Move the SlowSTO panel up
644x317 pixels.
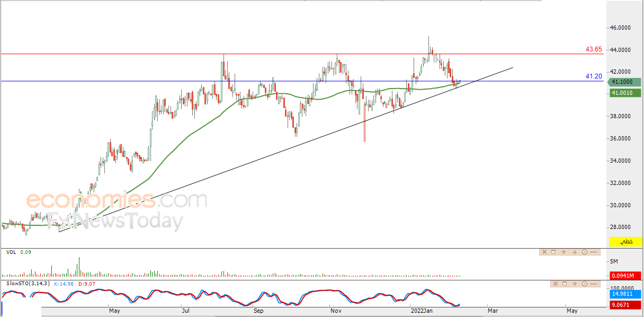pos(575,284)
